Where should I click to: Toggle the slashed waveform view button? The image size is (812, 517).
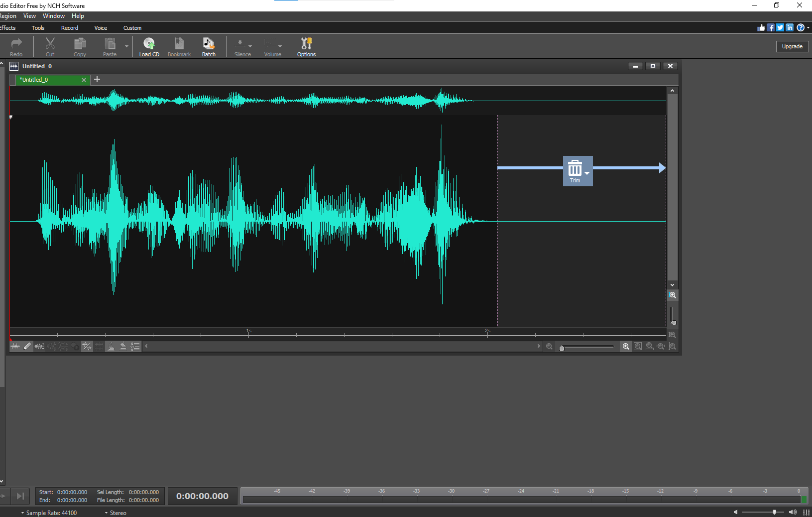(x=87, y=346)
